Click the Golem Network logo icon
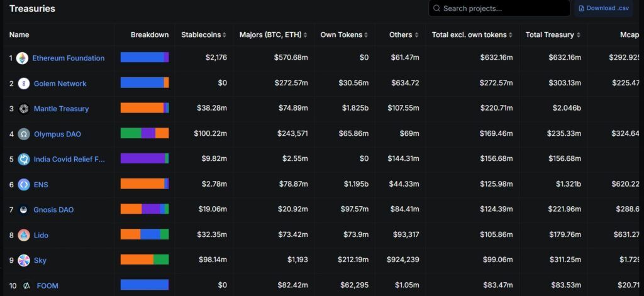The image size is (644, 296). click(24, 84)
